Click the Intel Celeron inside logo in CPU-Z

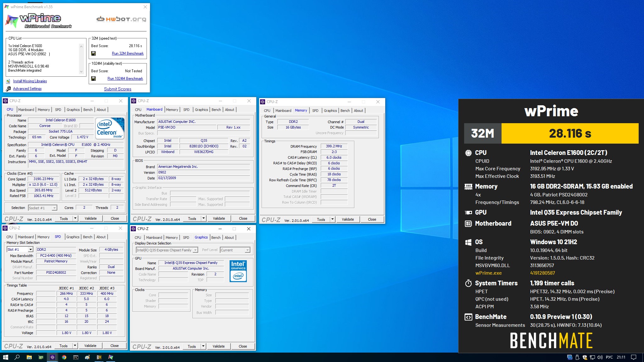click(x=110, y=128)
